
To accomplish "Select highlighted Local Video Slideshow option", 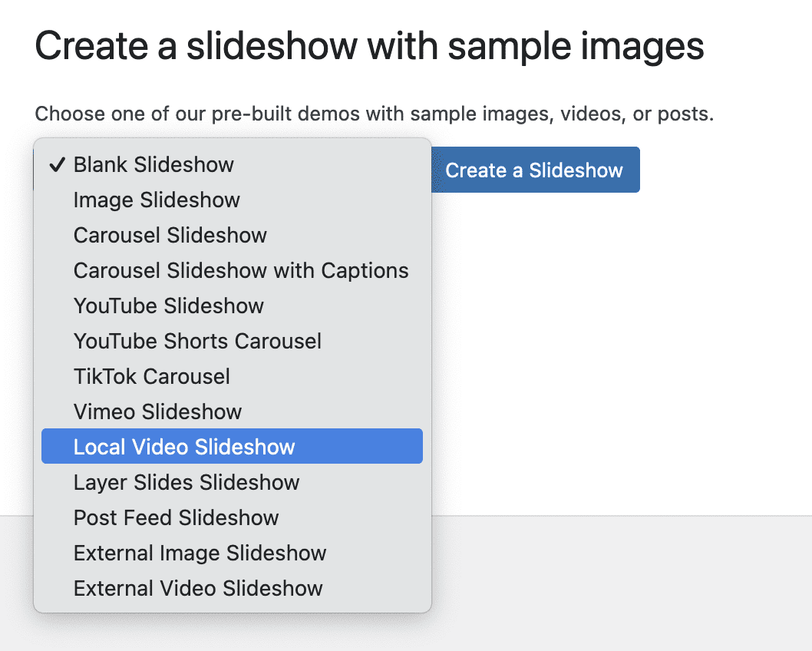I will [184, 447].
